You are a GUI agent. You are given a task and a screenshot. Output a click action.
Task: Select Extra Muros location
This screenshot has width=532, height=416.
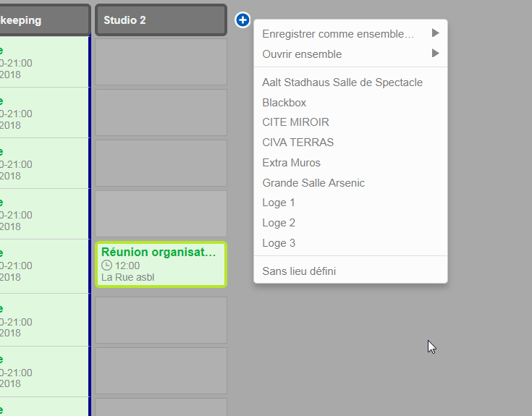[x=291, y=163]
